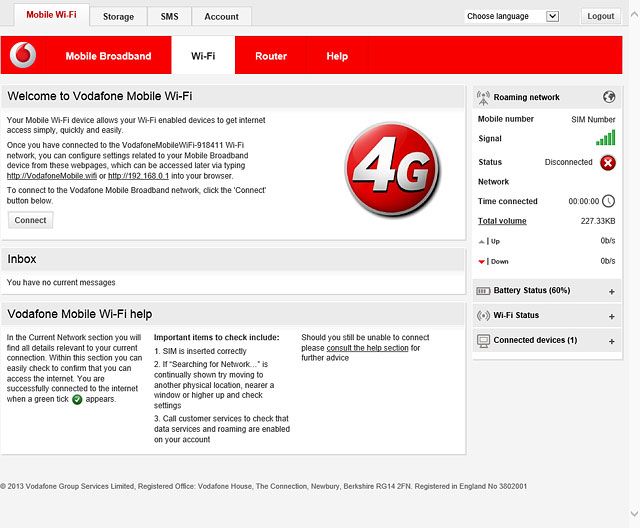Expand Battery Status with the plus sign
The width and height of the screenshot is (640, 528).
(611, 292)
